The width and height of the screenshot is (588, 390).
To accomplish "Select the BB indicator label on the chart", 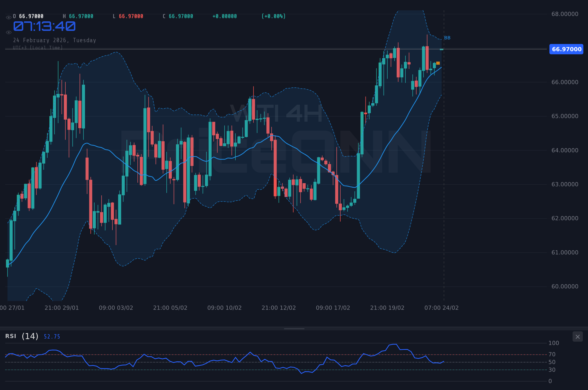I will 448,38.
